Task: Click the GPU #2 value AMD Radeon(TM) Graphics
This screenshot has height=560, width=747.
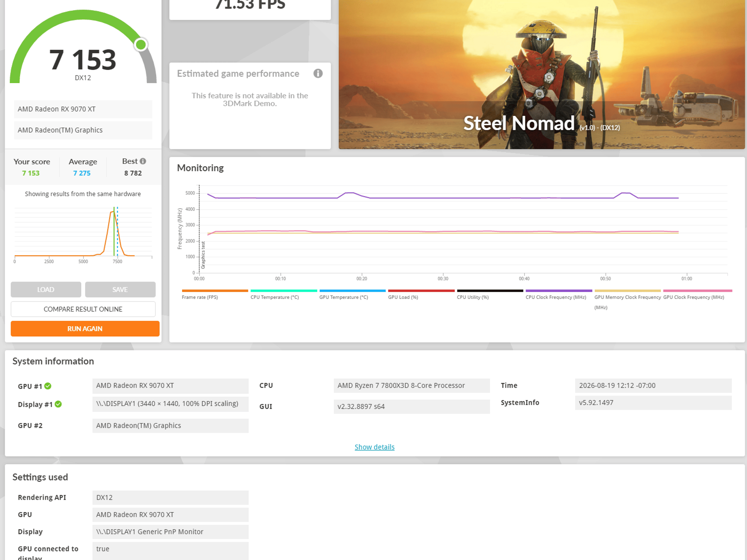Action: click(170, 425)
